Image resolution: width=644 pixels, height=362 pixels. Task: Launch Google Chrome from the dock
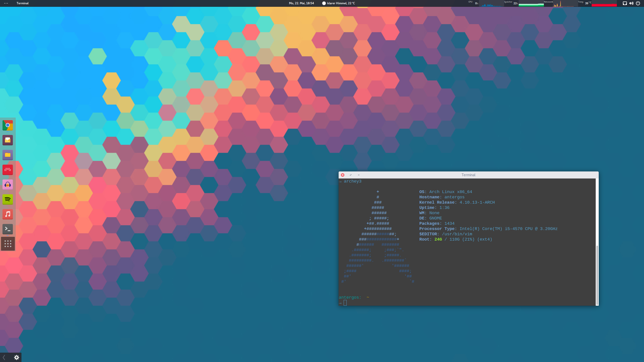8,125
